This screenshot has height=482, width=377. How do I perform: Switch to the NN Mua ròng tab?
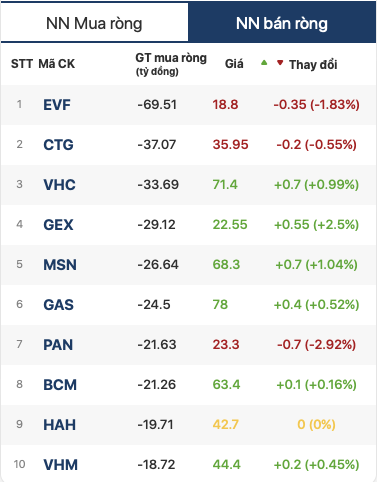point(94,23)
